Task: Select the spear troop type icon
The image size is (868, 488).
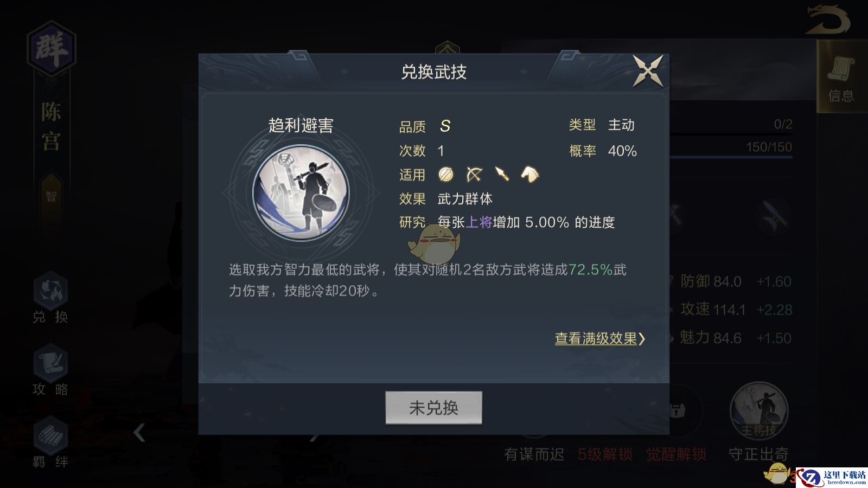Action: (502, 174)
